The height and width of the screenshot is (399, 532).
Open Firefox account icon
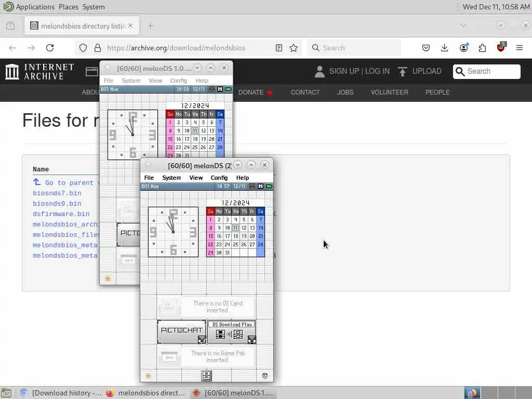(463, 48)
